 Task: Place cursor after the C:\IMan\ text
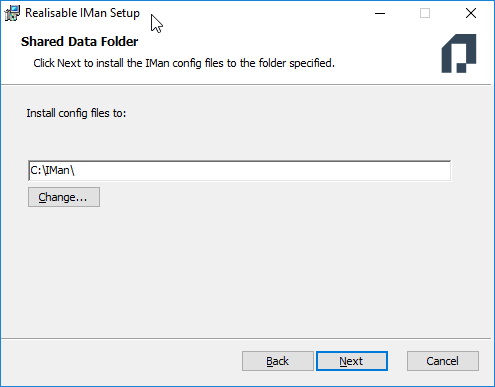(75, 171)
